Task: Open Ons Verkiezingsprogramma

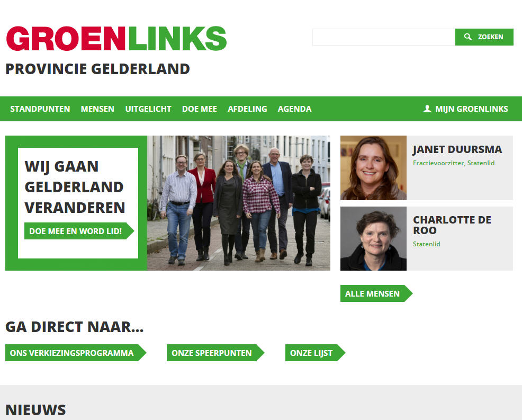Action: click(x=76, y=353)
